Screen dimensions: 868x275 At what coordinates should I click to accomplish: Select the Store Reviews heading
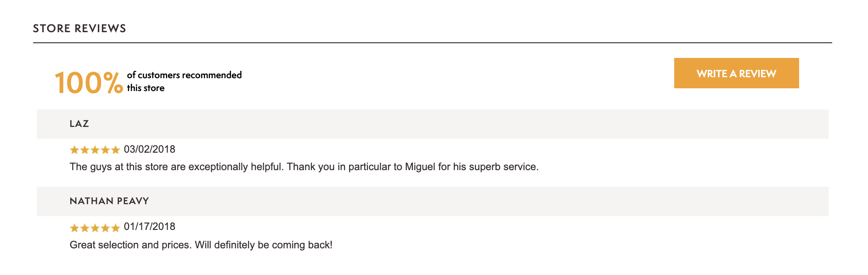point(79,29)
